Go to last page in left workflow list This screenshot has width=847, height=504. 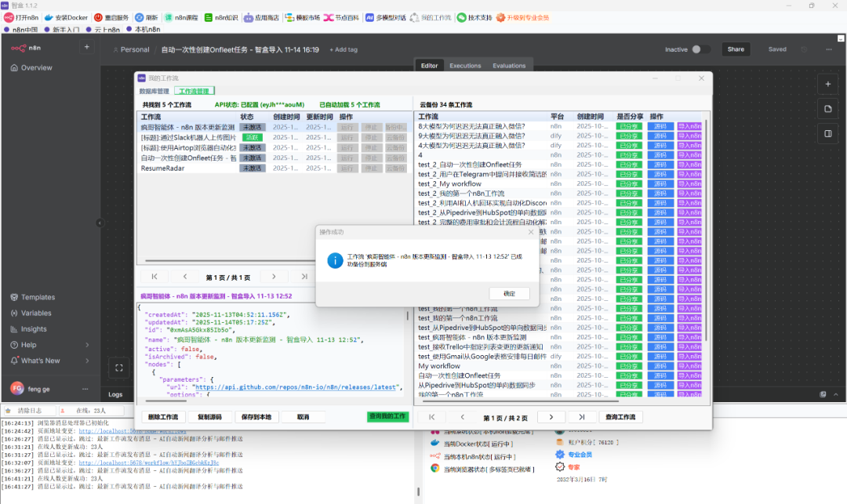coord(304,277)
